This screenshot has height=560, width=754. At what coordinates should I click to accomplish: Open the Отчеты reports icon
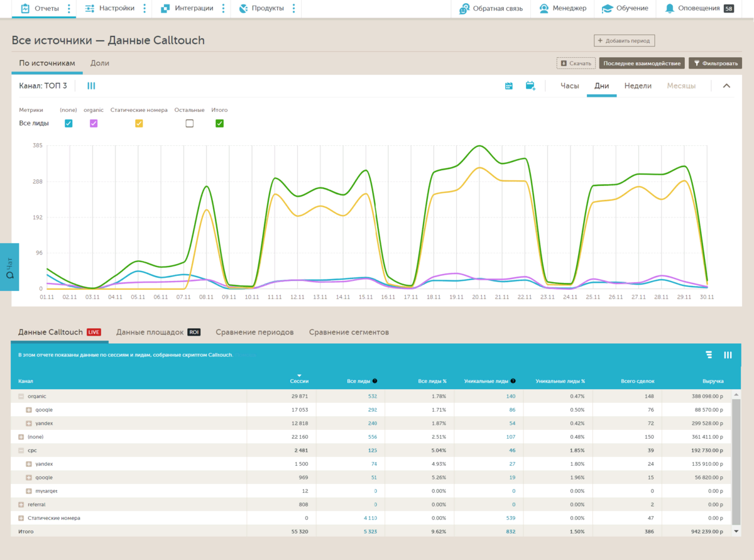point(25,8)
